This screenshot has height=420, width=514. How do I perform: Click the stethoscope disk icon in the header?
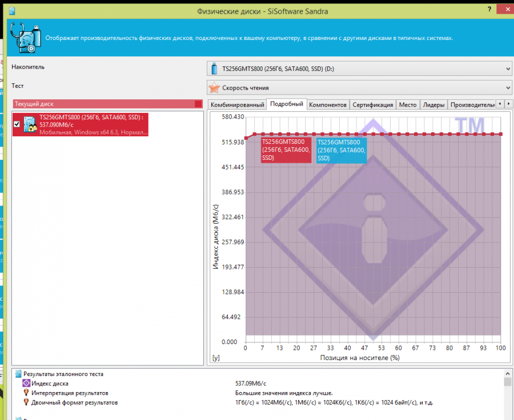click(x=26, y=37)
